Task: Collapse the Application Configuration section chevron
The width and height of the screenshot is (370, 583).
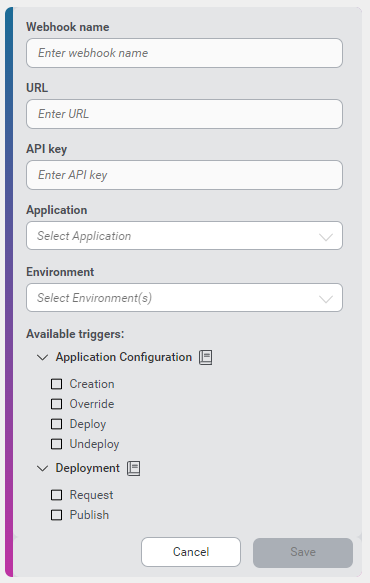Action: [x=43, y=357]
